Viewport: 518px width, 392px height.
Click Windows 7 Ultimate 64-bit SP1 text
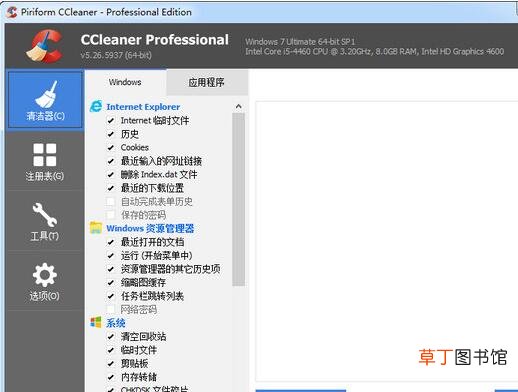coord(300,42)
